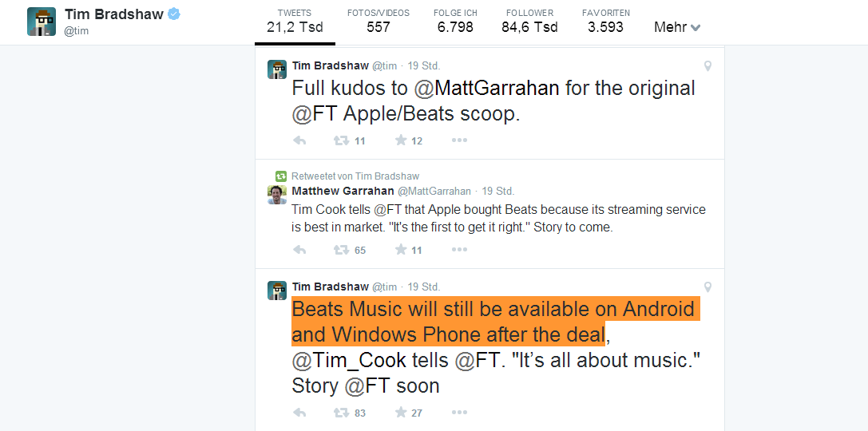Favorite Matthew Garrahan's tweet
This screenshot has height=431, width=868.
click(401, 250)
